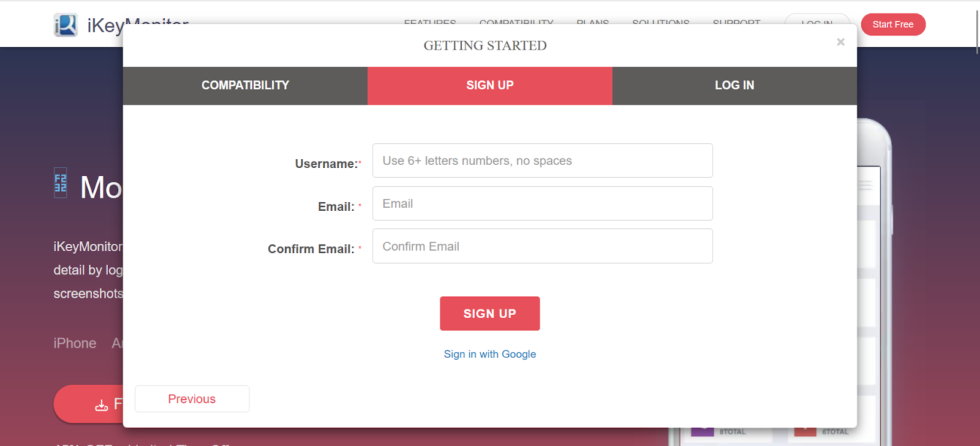Click the blue icon beside the headline
Screen dimensions: 980x446
tap(61, 183)
